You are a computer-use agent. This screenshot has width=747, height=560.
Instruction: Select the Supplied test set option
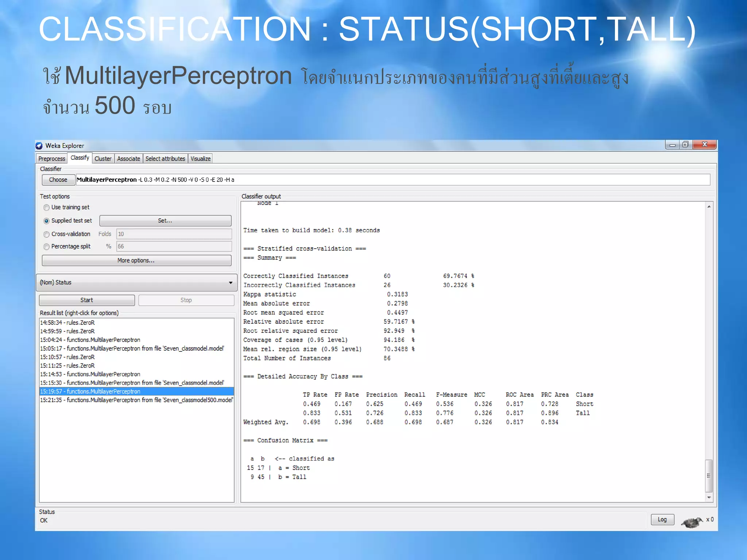coord(46,221)
